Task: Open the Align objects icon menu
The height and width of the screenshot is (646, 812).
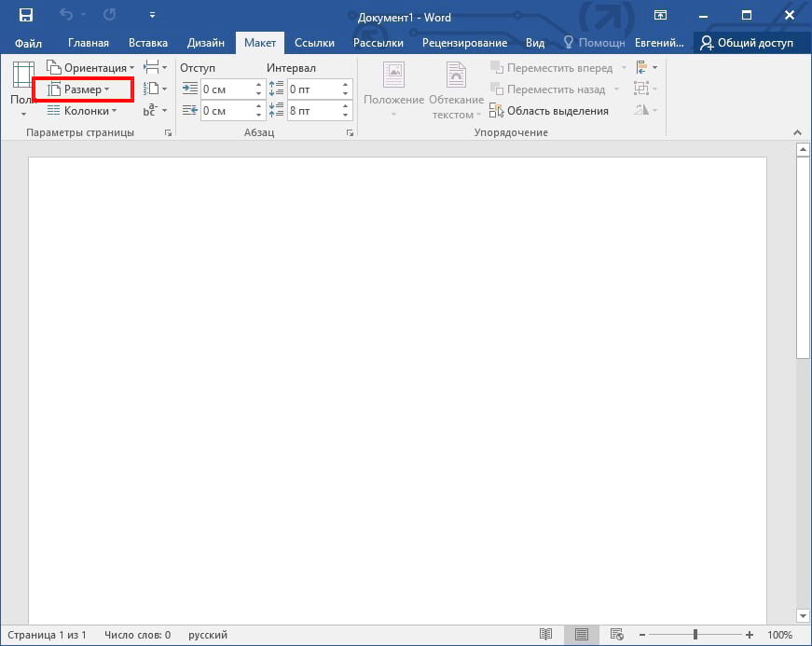Action: 646,68
